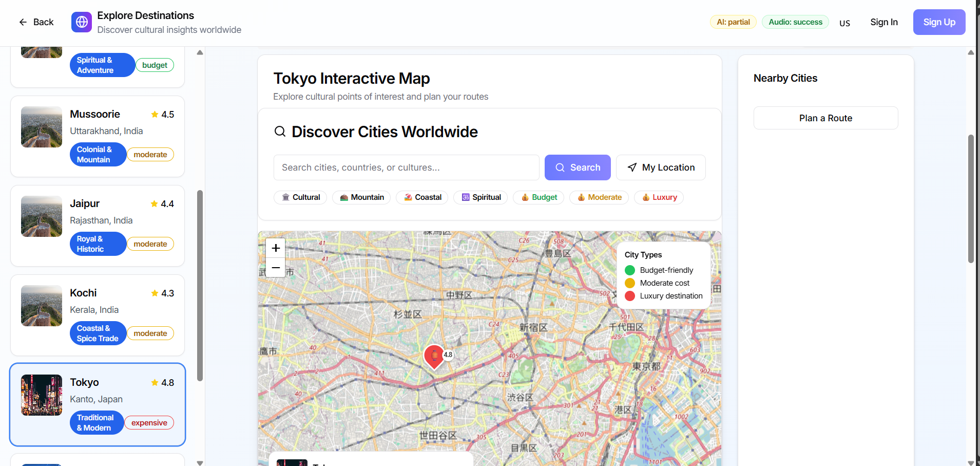The height and width of the screenshot is (466, 980).
Task: Click the Spiritual & Adventure tag
Action: 102,65
